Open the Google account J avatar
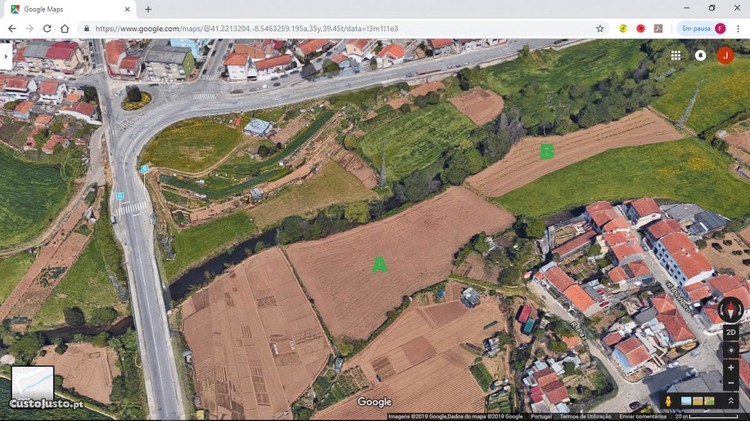The image size is (750, 421). coord(725,56)
